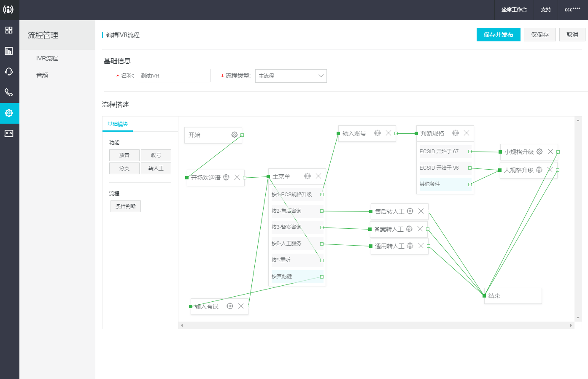Delete the 售后转人工 node
Viewport: 588px width, 379px height.
(x=421, y=211)
